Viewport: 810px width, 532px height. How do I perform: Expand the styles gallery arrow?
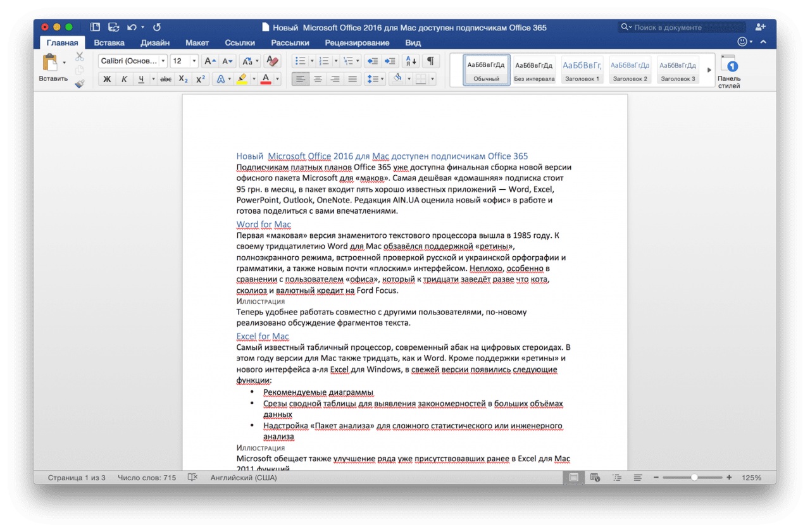click(x=709, y=70)
